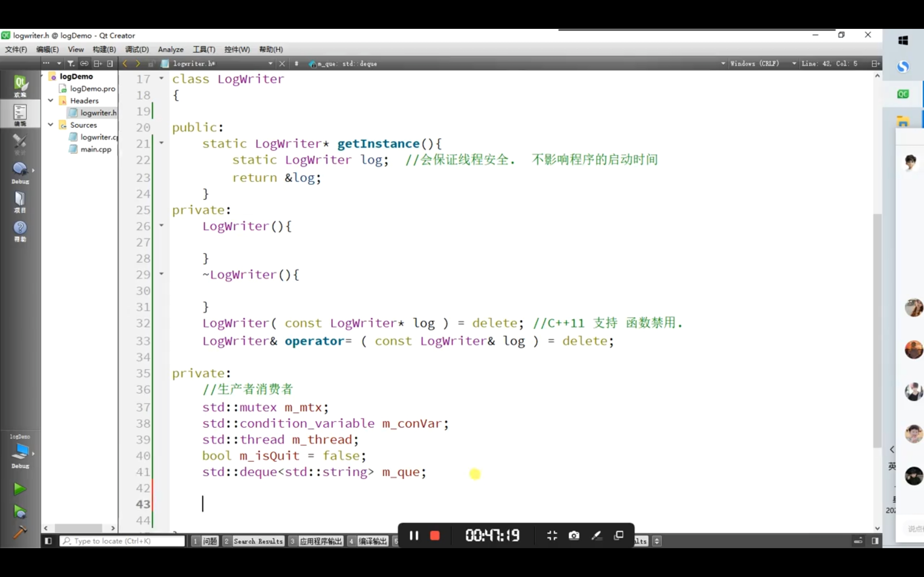This screenshot has width=924, height=577.
Task: Toggle the left sidebar visibility
Action: [48, 541]
